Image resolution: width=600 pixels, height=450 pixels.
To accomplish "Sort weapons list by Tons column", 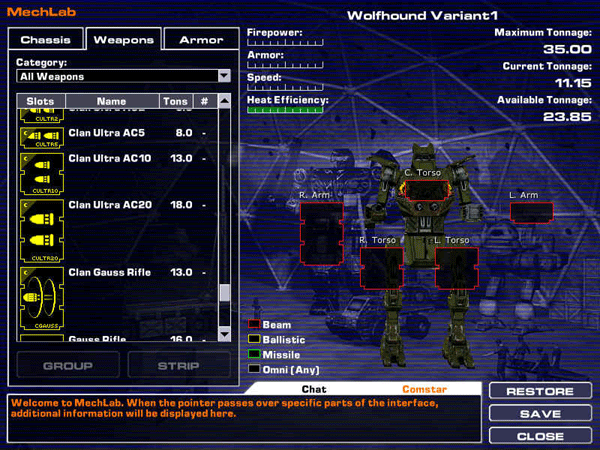I will click(x=176, y=101).
